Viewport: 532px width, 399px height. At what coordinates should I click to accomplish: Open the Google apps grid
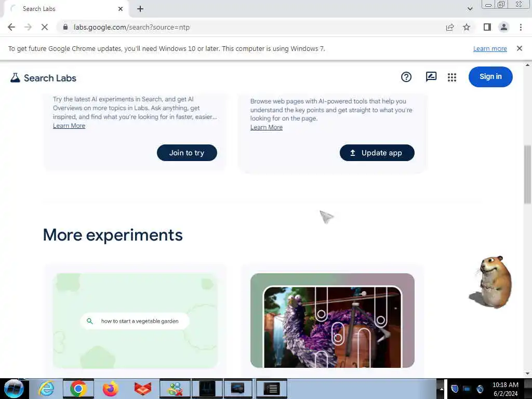452,77
